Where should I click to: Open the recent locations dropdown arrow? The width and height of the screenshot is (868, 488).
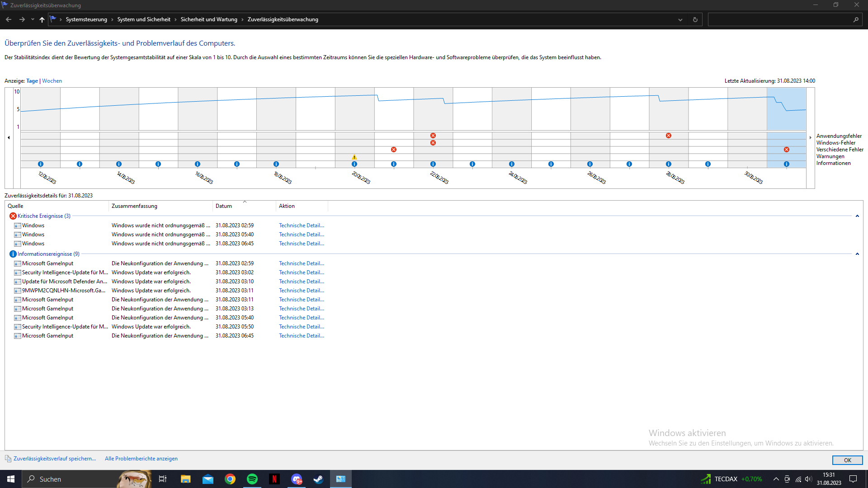[33, 19]
